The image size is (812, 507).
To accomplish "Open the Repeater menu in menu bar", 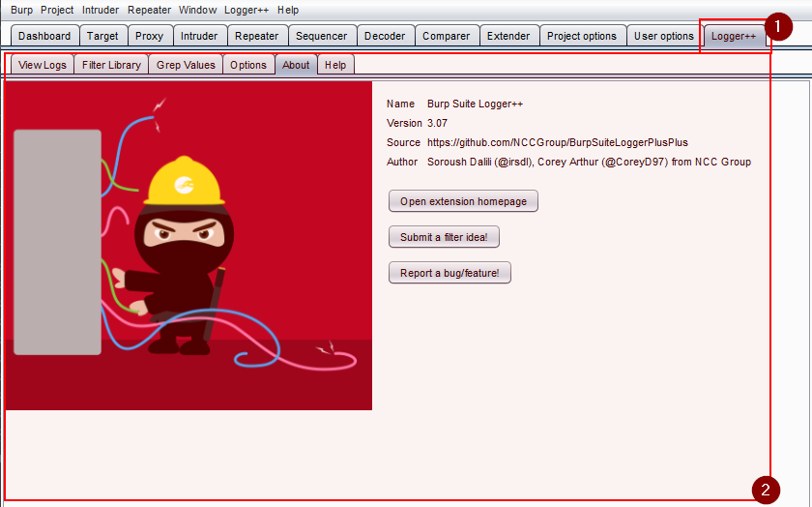I will 149,10.
